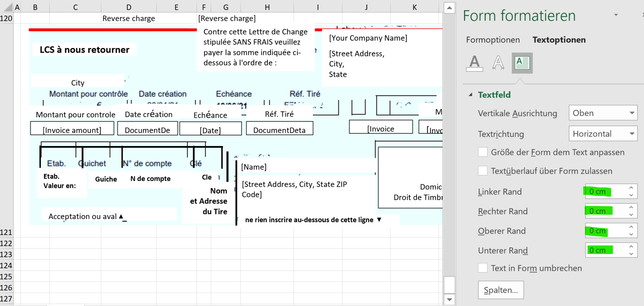The image size is (644, 306).
Task: Increase Linker Rand with up arrow
Action: click(x=631, y=188)
